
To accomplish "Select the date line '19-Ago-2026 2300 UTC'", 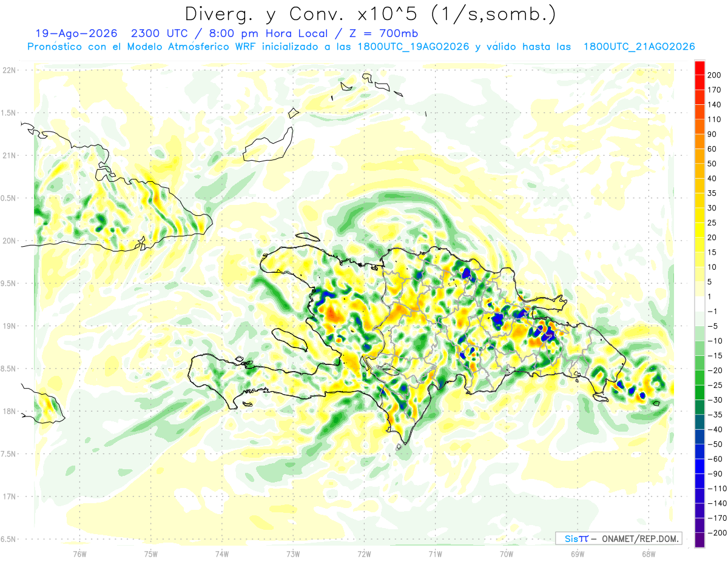I will (x=112, y=33).
